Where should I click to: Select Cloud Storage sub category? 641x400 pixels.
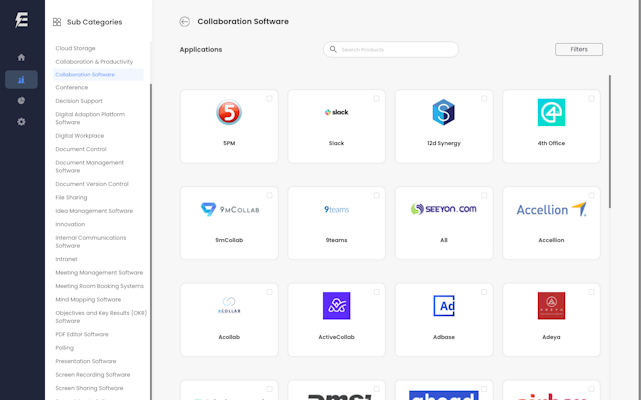(x=76, y=48)
